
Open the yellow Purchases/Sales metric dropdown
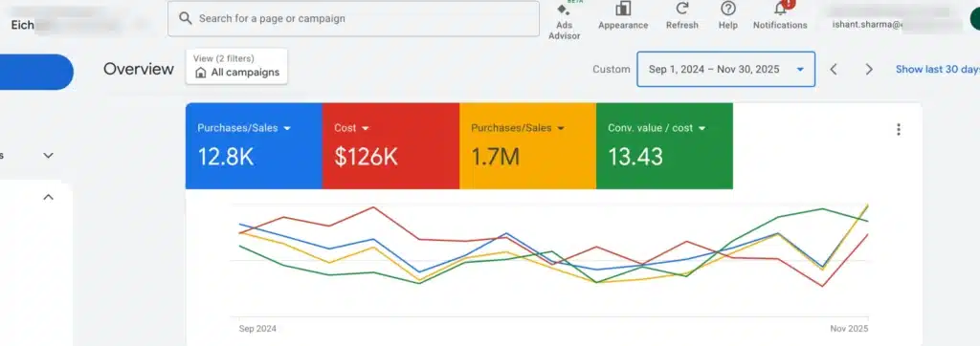(518, 128)
